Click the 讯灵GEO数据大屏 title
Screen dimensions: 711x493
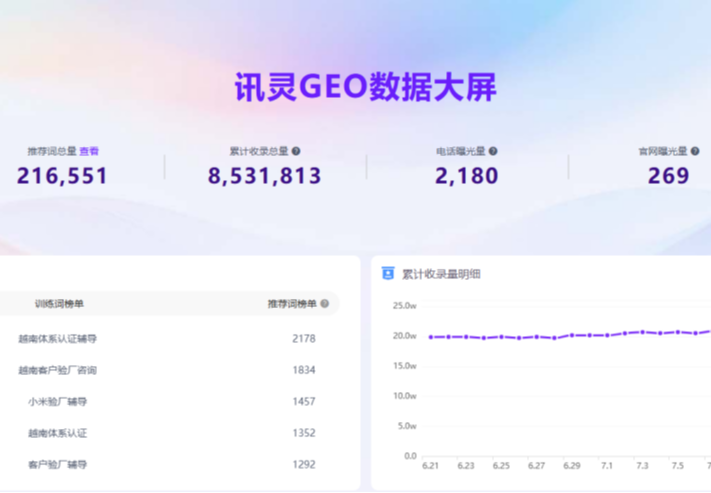(x=365, y=87)
